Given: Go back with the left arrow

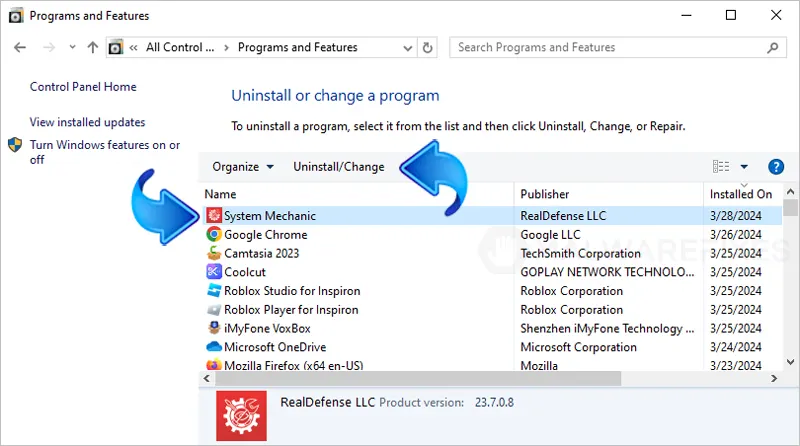Looking at the screenshot, I should pyautogui.click(x=20, y=47).
